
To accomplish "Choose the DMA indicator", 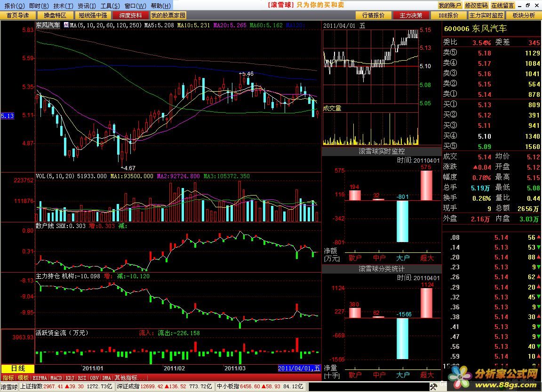I will pos(106,378).
